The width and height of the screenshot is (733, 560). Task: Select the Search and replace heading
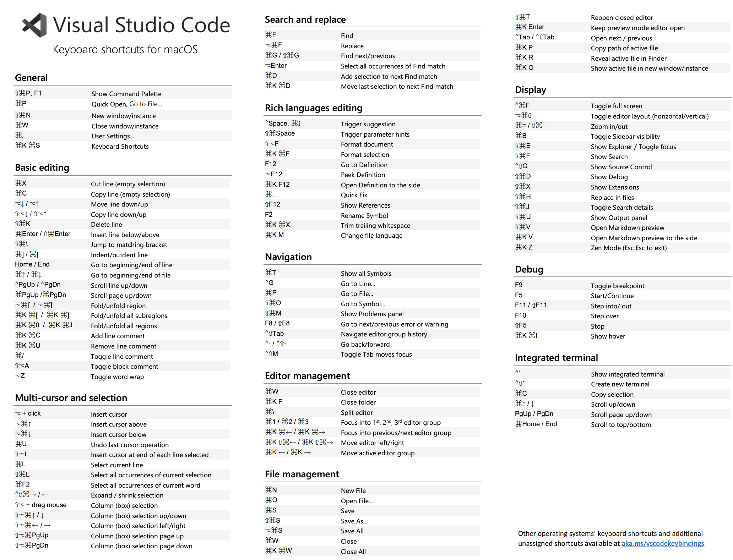(x=305, y=20)
